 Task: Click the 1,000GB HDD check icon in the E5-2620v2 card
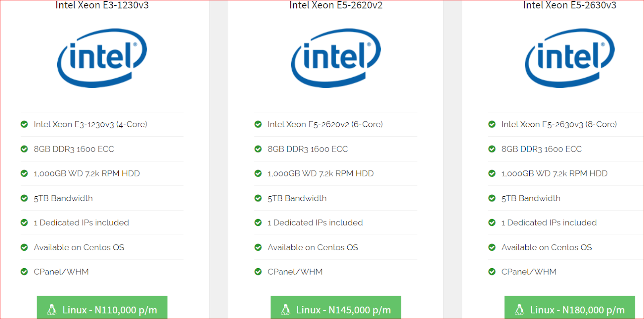[258, 173]
